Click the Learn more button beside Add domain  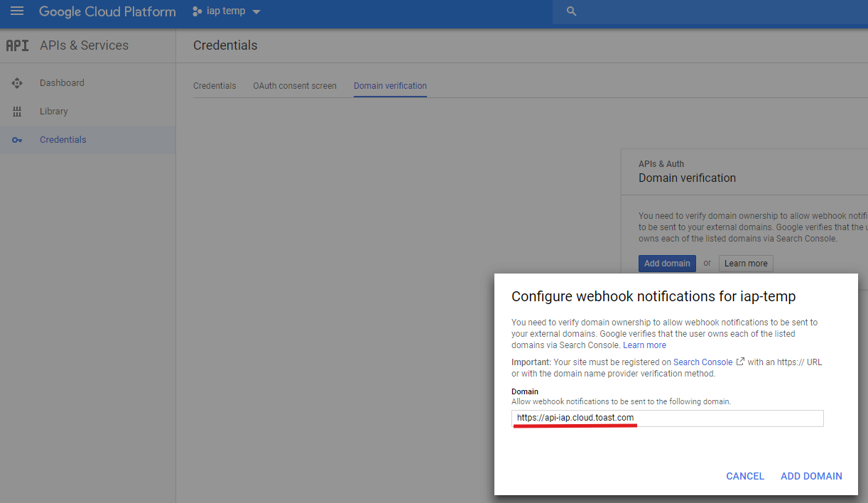746,264
